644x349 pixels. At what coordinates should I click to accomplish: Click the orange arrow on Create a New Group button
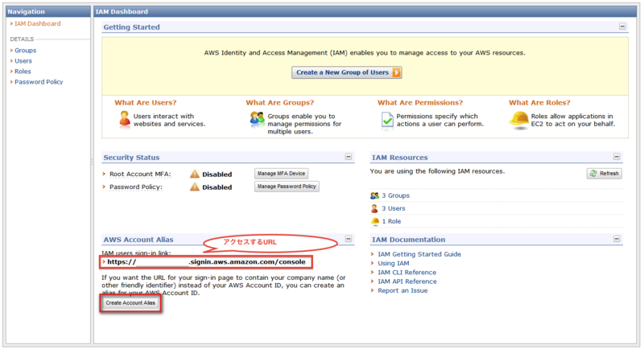[396, 72]
